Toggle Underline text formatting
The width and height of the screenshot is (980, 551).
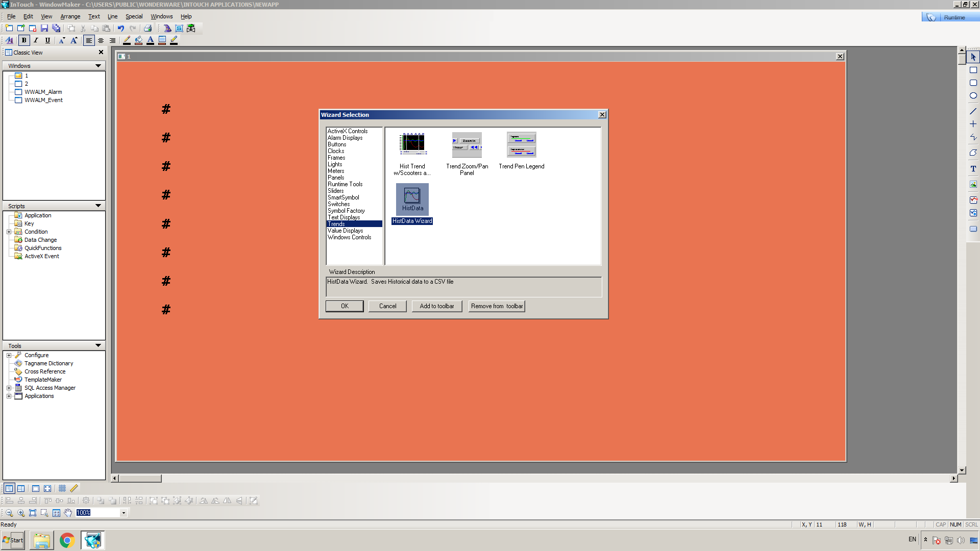[47, 40]
